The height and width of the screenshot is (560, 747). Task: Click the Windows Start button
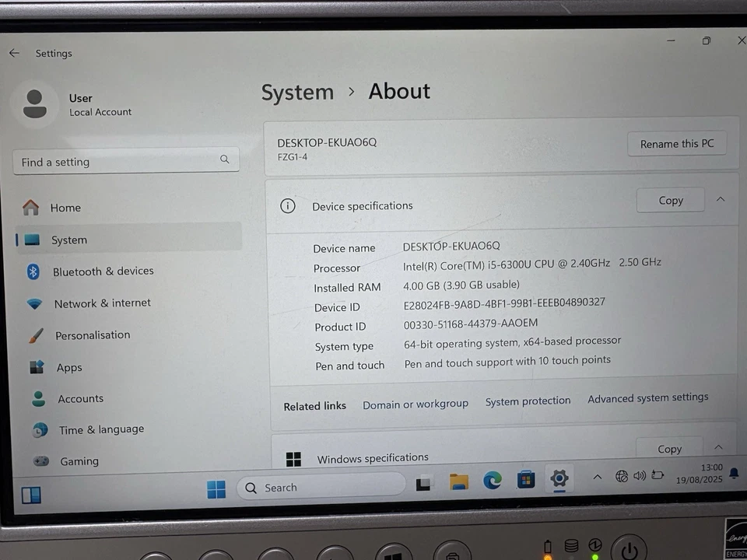216,487
